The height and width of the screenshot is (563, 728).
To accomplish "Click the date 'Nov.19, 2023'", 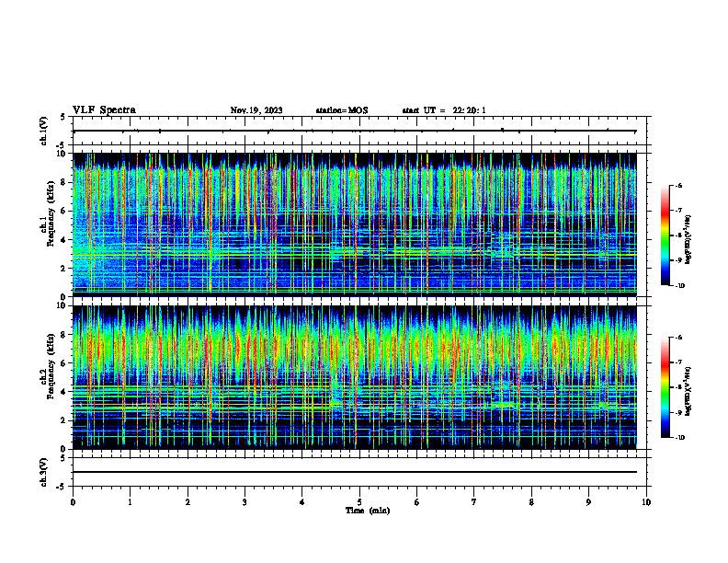I will pos(256,110).
